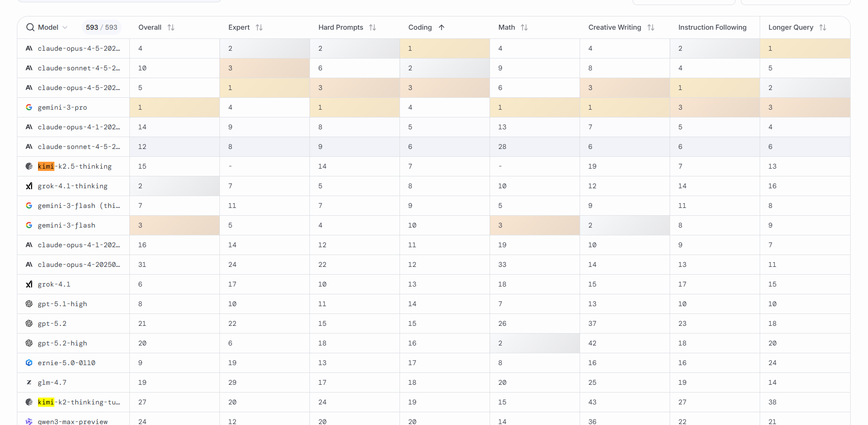Click the grok-4.1-thinking model entry
Image resolution: width=868 pixels, height=425 pixels.
pos(73,186)
